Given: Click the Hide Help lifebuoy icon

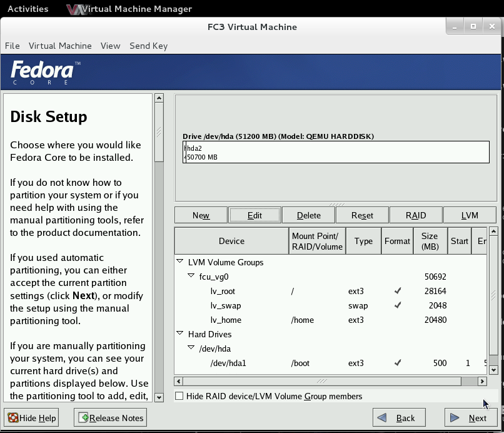Looking at the screenshot, I should (13, 417).
